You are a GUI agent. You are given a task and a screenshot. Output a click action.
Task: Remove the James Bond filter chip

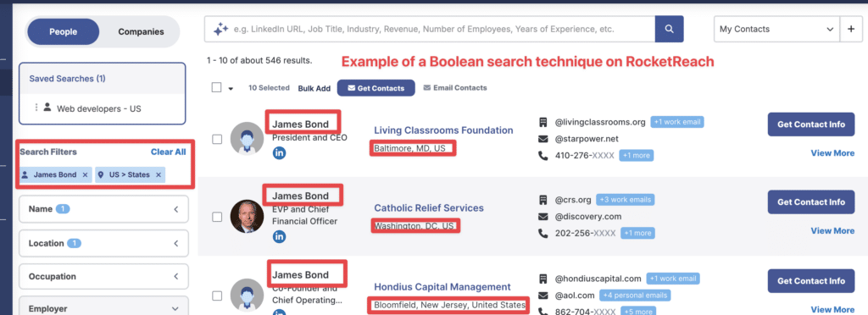click(85, 174)
